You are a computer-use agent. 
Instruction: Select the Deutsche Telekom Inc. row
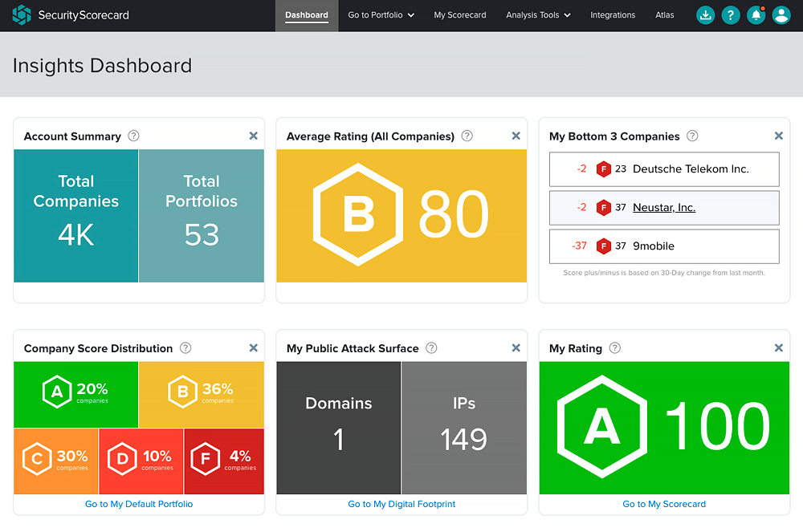[664, 169]
